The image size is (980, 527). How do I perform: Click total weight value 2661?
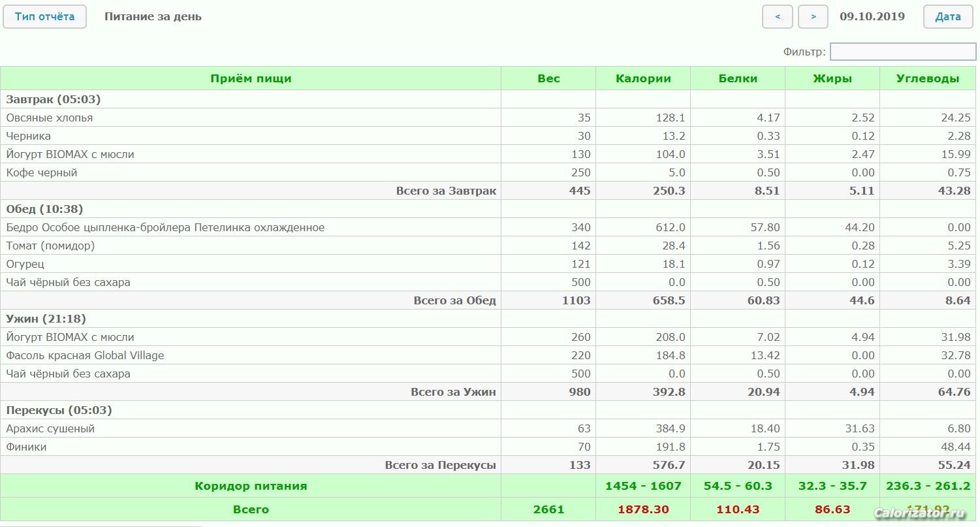[x=548, y=509]
